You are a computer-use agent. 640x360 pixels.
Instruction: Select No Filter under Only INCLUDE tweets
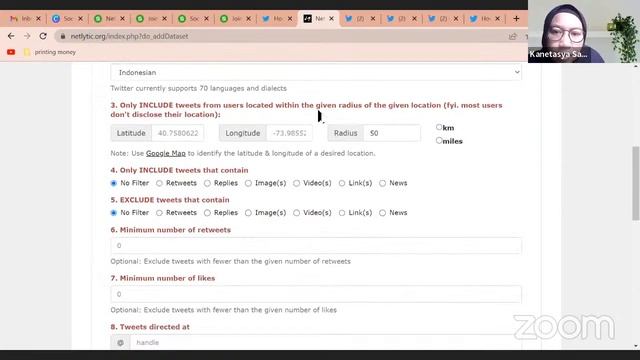click(x=113, y=183)
